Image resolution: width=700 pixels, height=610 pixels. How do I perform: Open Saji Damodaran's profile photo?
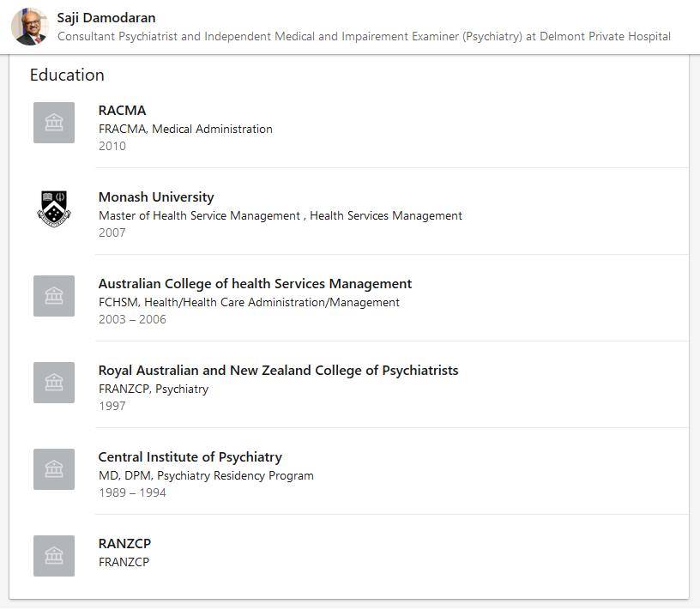click(x=29, y=27)
